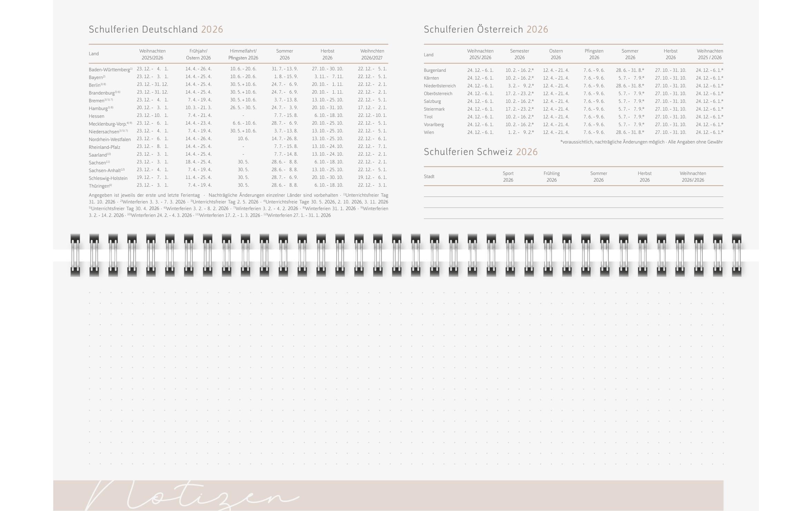Click the summer date 1. 8. - 15. 9.
Viewport: 812px width, 511px height.
click(x=286, y=76)
